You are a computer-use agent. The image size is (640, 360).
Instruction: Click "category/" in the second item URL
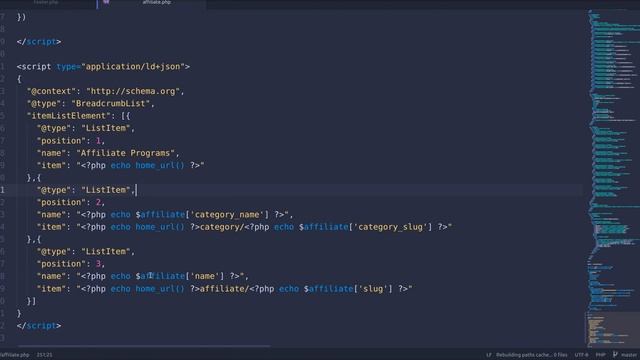tap(222, 227)
